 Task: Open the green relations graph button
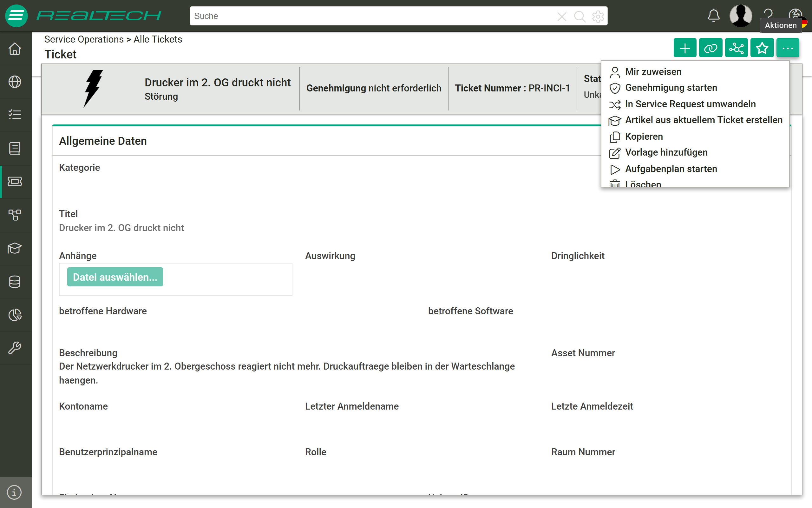click(x=736, y=48)
